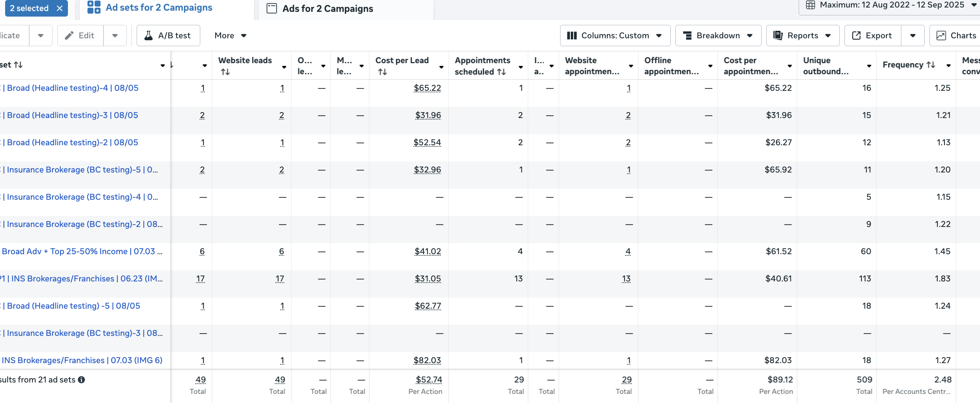Screen dimensions: 980x403
Task: Sort by Cost per Lead arrows
Action: (x=382, y=72)
